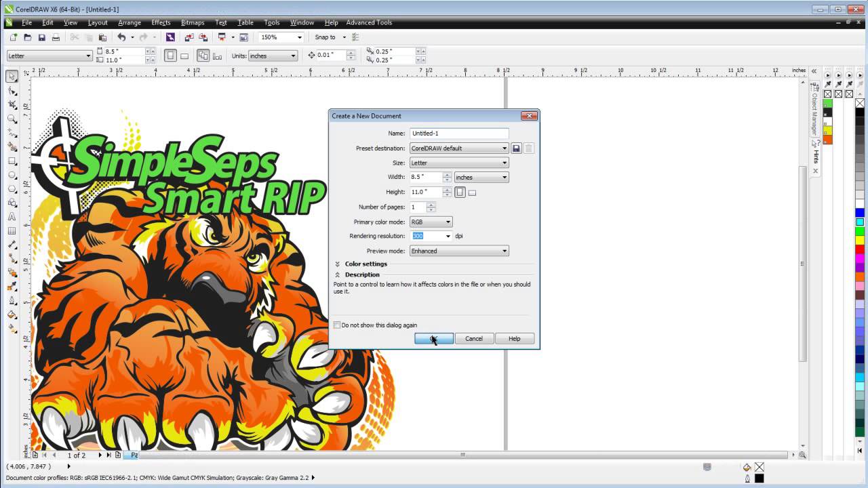Pick the green swatch in the document palette
Viewport: 868px width, 488px height.
[827, 104]
